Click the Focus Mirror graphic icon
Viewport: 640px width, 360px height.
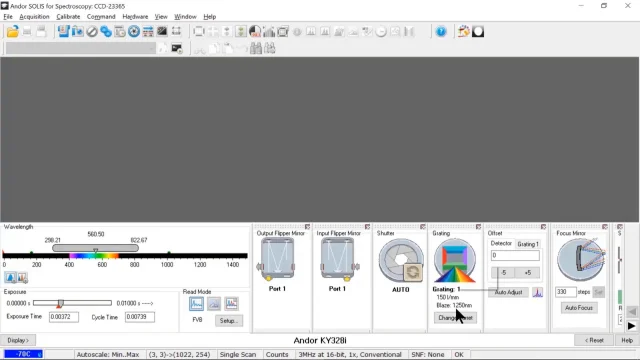point(581,260)
